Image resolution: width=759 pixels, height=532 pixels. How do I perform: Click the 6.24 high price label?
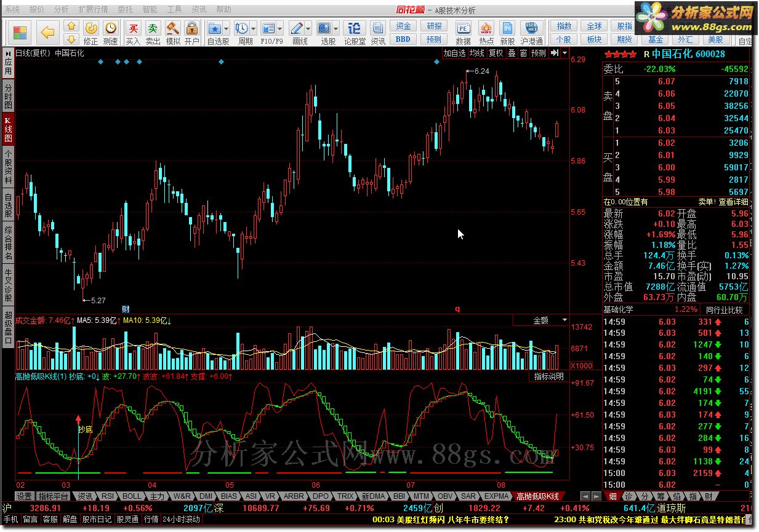pyautogui.click(x=482, y=71)
